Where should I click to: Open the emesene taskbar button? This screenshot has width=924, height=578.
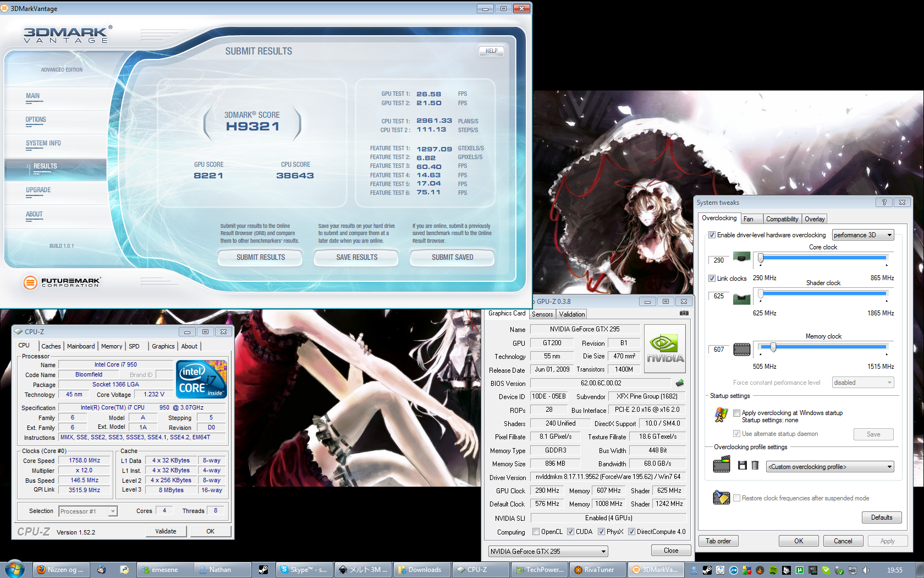(164, 570)
